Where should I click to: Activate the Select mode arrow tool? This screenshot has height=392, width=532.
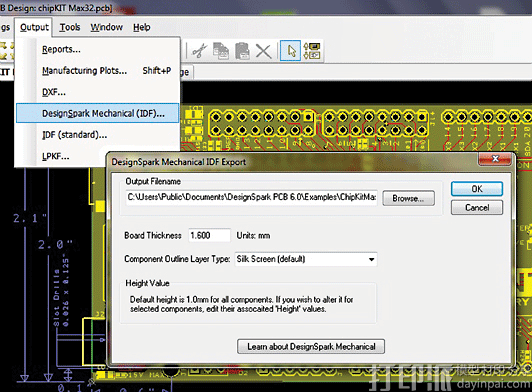pos(290,51)
